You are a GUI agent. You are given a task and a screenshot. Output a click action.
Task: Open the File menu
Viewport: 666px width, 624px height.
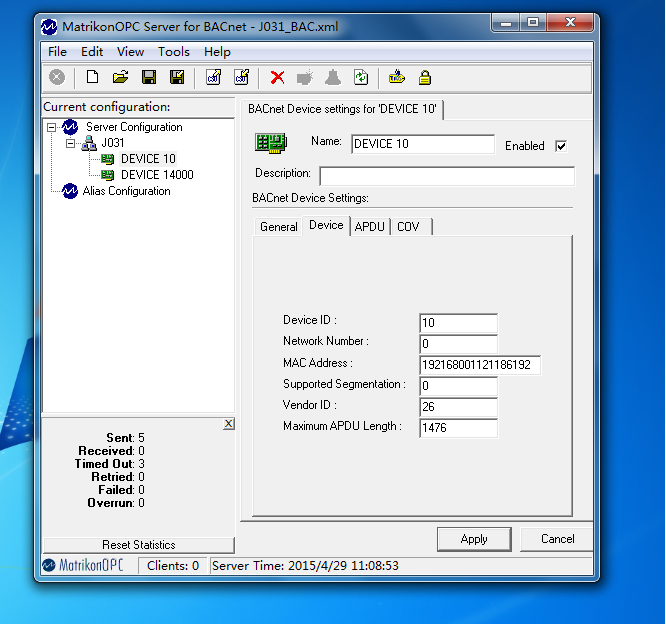[x=57, y=52]
